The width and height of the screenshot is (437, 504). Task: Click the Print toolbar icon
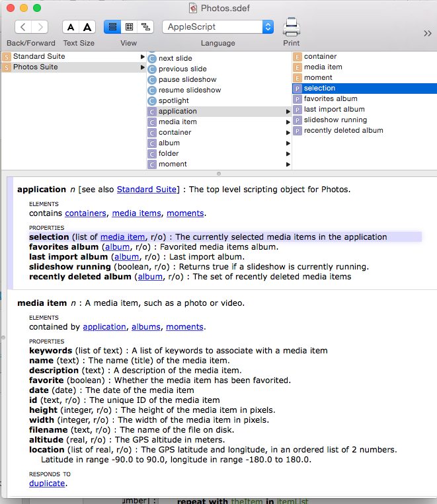pos(291,27)
